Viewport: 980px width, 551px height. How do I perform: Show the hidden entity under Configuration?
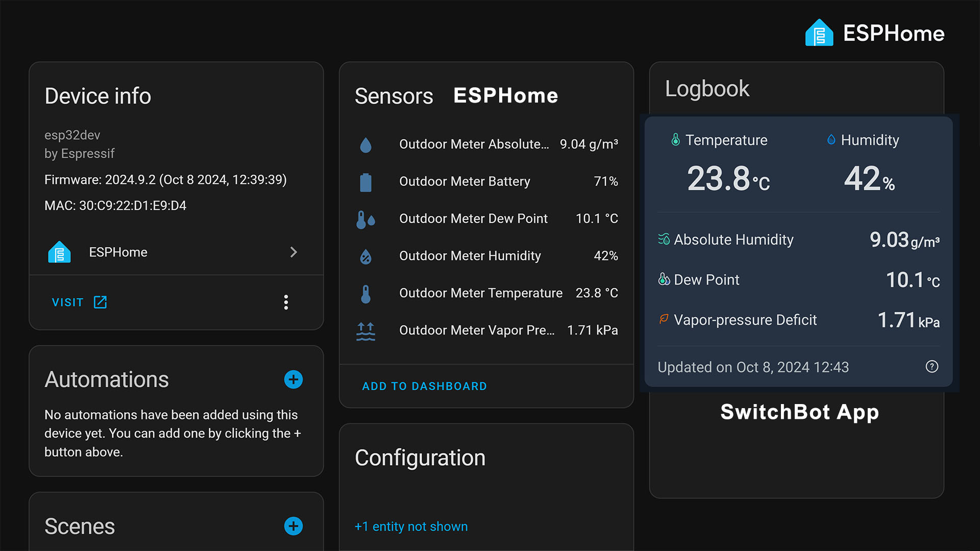411,526
